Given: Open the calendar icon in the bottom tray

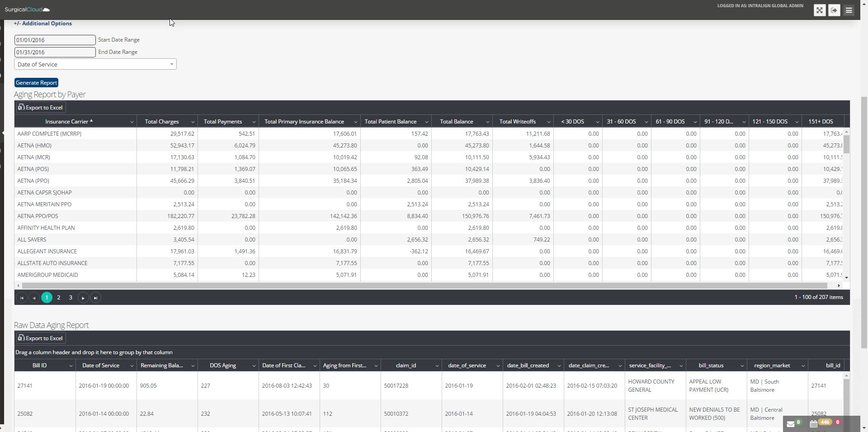Looking at the screenshot, I should (814, 424).
